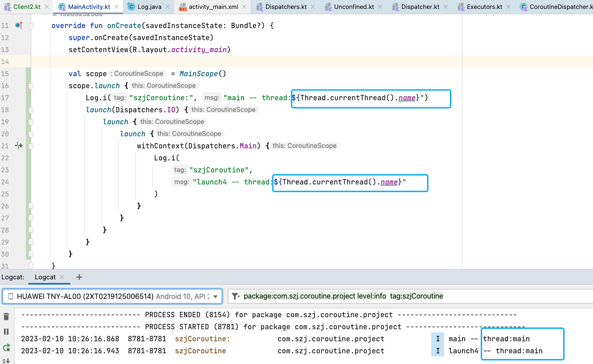The height and width of the screenshot is (364, 593).
Task: Close the Executors.kt editor tab
Action: click(x=509, y=7)
